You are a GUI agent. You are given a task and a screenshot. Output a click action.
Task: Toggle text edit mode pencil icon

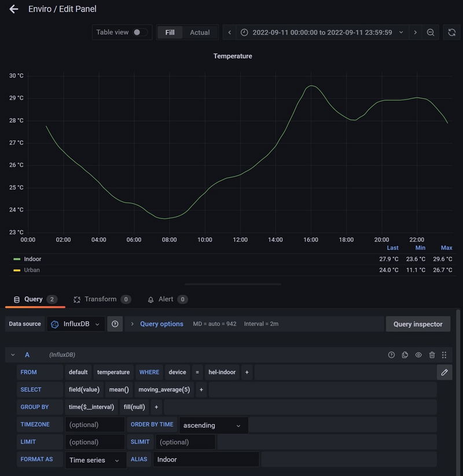click(x=444, y=372)
